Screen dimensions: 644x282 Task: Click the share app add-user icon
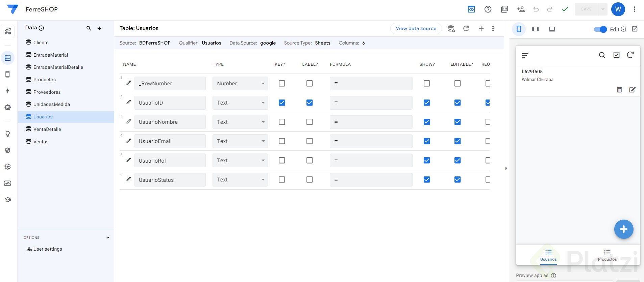[521, 9]
